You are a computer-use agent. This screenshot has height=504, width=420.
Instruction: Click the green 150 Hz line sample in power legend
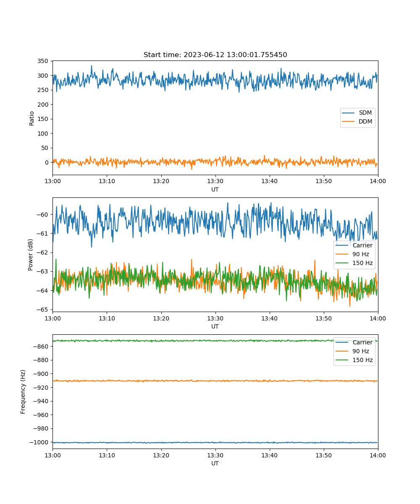click(342, 263)
